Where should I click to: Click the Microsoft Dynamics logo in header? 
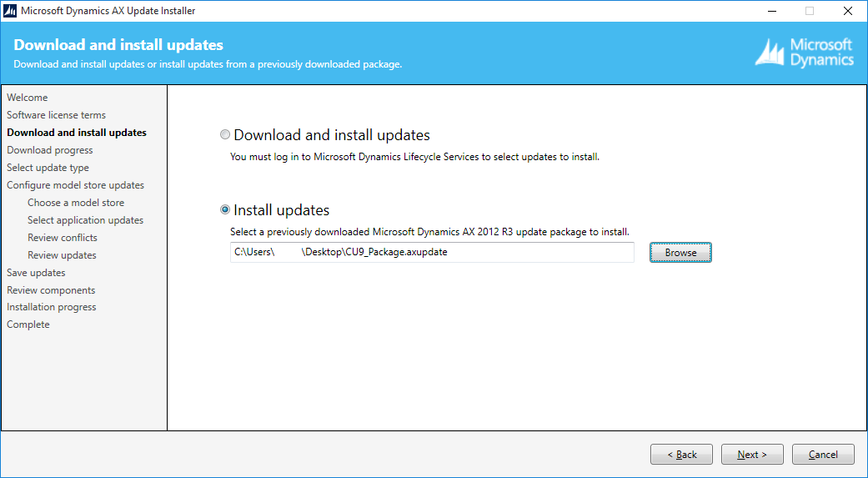coord(805,53)
